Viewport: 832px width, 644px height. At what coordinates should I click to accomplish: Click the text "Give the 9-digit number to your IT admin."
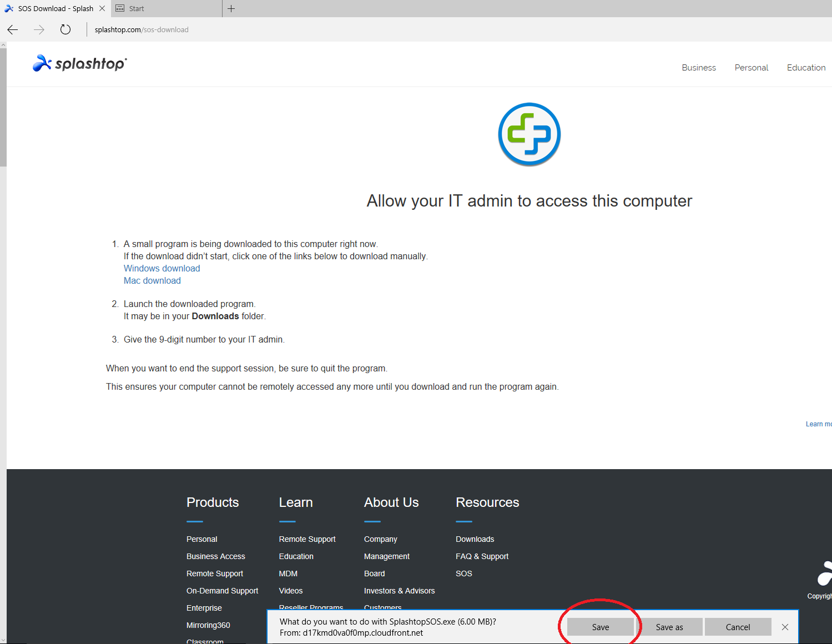click(204, 339)
